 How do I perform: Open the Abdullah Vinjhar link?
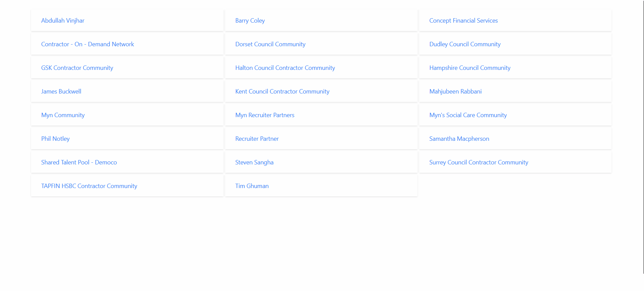click(x=63, y=21)
